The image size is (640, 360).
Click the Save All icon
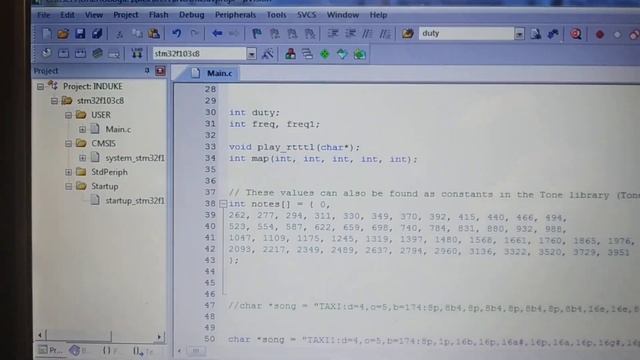97,33
